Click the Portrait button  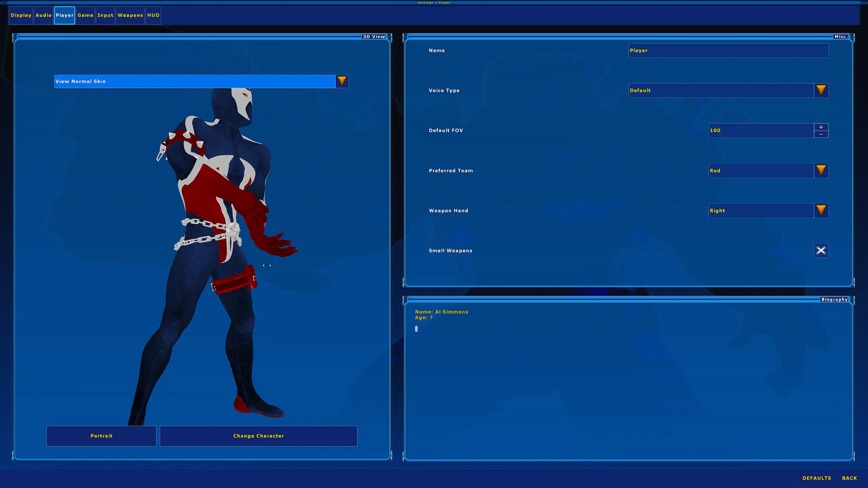click(101, 436)
